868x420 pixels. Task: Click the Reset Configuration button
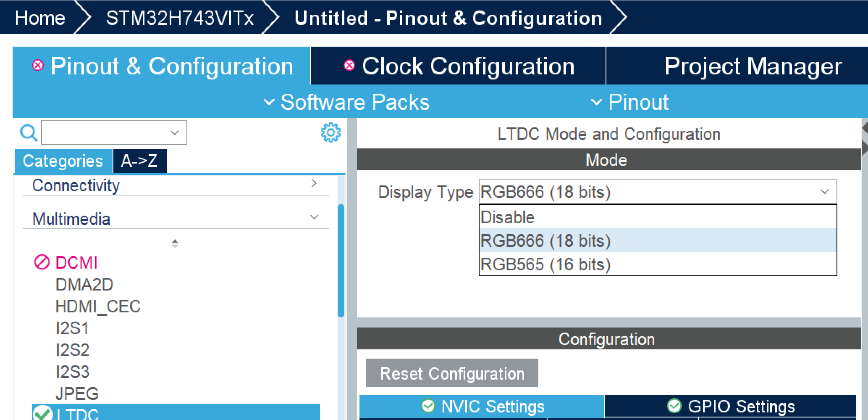[x=452, y=373]
